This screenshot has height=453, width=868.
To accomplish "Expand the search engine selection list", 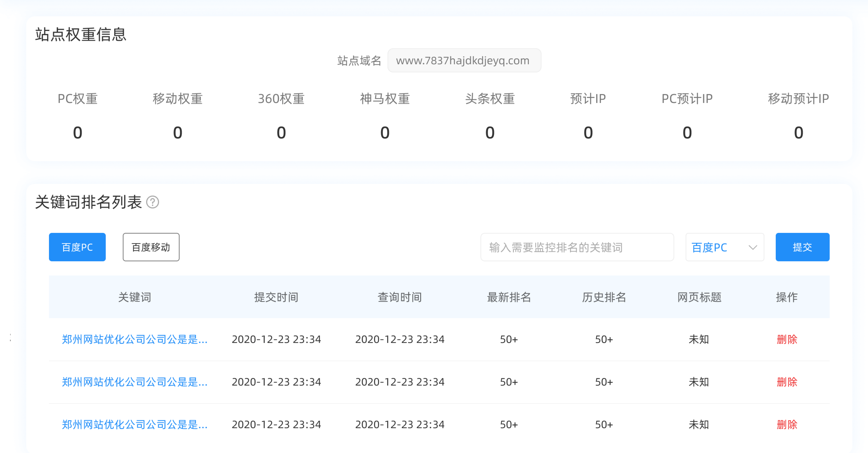I will coord(724,247).
